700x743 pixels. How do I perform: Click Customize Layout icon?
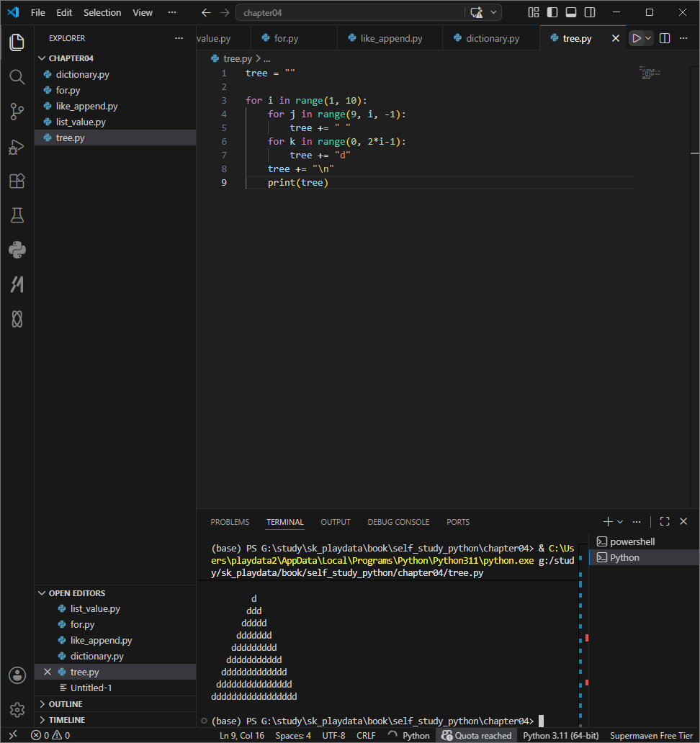point(534,12)
